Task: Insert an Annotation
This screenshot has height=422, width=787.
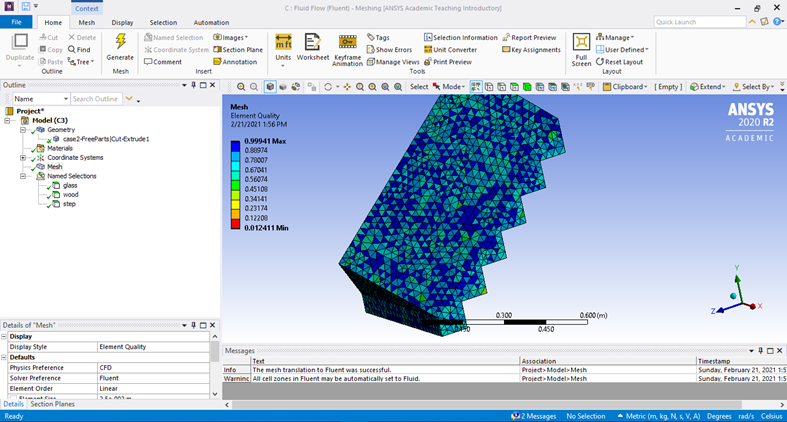Action: coord(235,62)
